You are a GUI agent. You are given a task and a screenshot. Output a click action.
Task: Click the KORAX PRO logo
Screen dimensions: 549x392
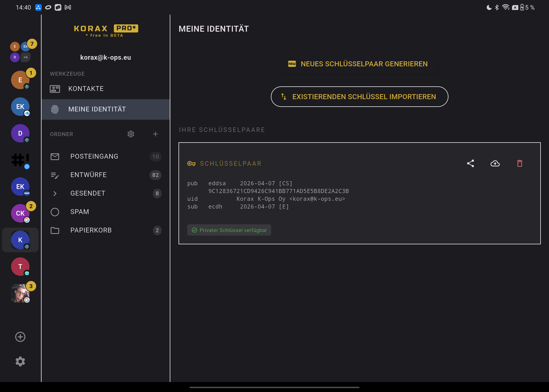tap(106, 31)
